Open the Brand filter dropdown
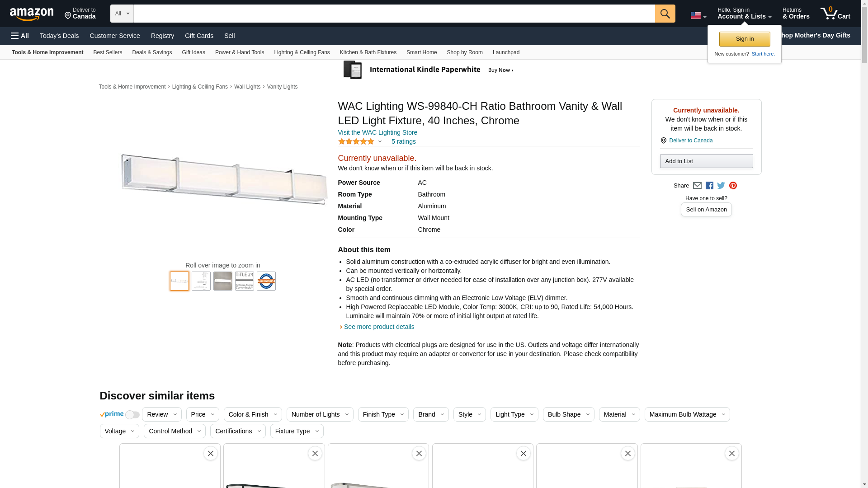 (430, 414)
